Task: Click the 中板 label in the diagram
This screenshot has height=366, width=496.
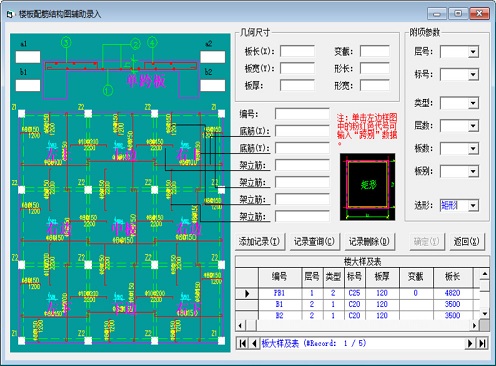Action: 123,228
